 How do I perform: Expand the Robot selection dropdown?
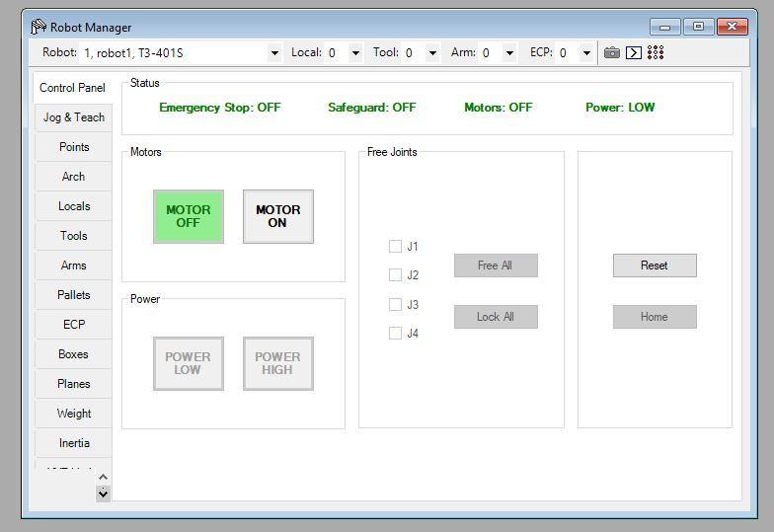274,53
